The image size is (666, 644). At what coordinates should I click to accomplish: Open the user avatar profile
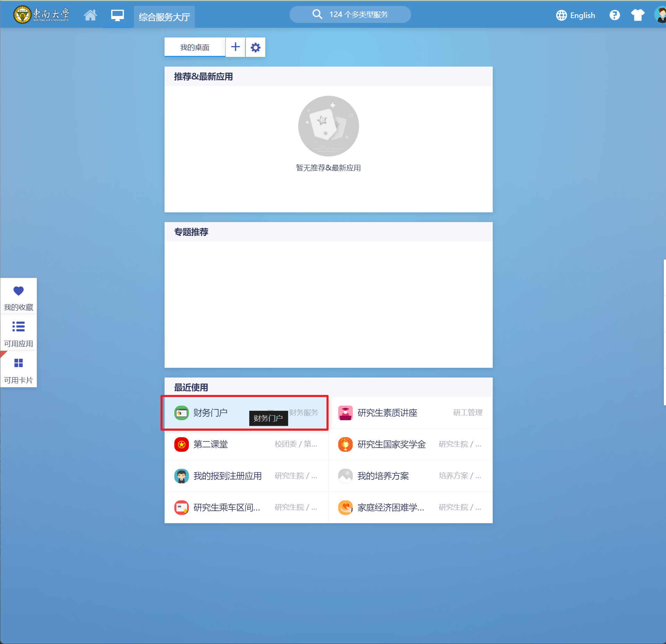[x=660, y=15]
